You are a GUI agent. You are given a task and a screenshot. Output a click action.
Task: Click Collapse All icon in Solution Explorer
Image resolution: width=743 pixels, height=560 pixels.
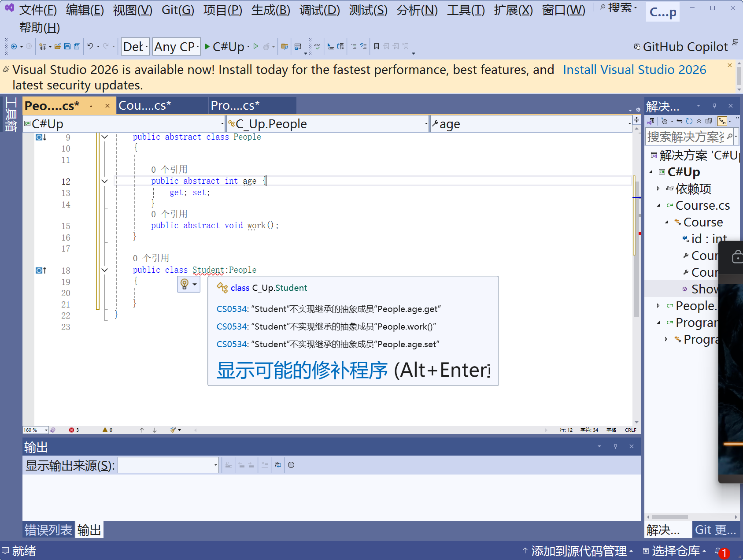pyautogui.click(x=699, y=121)
